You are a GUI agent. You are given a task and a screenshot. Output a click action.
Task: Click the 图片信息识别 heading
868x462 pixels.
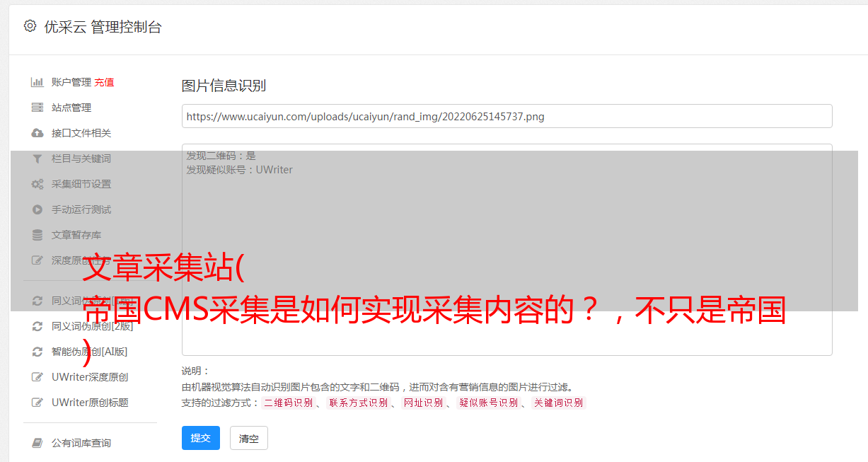point(224,86)
